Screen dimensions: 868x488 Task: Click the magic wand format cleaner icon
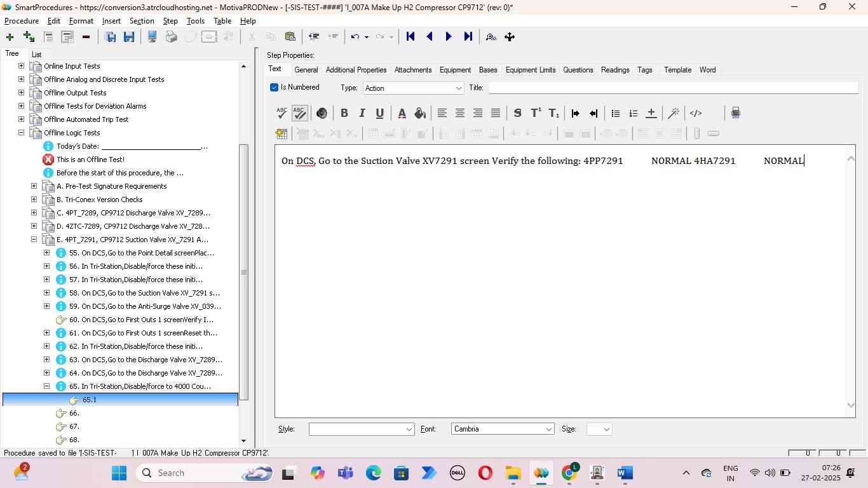point(674,113)
